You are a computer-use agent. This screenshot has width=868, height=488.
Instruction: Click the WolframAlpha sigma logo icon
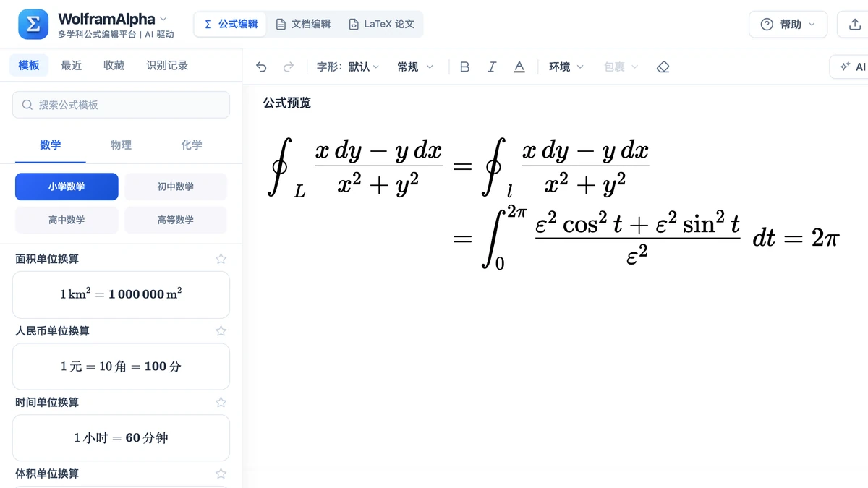pyautogui.click(x=33, y=25)
